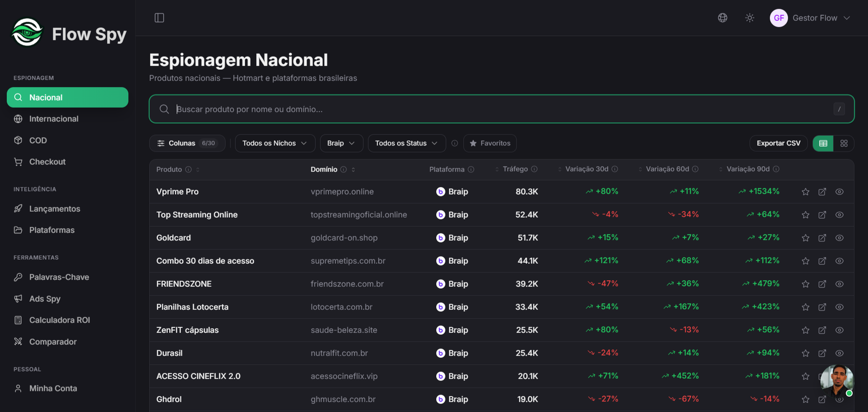Screen dimensions: 868x412
Task: Open the Nacional section
Action: tap(68, 98)
